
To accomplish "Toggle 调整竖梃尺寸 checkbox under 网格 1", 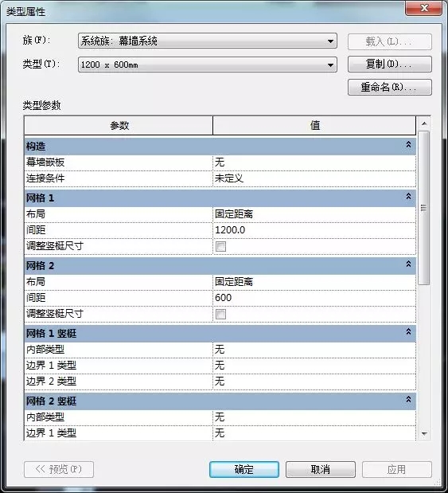I will 220,247.
